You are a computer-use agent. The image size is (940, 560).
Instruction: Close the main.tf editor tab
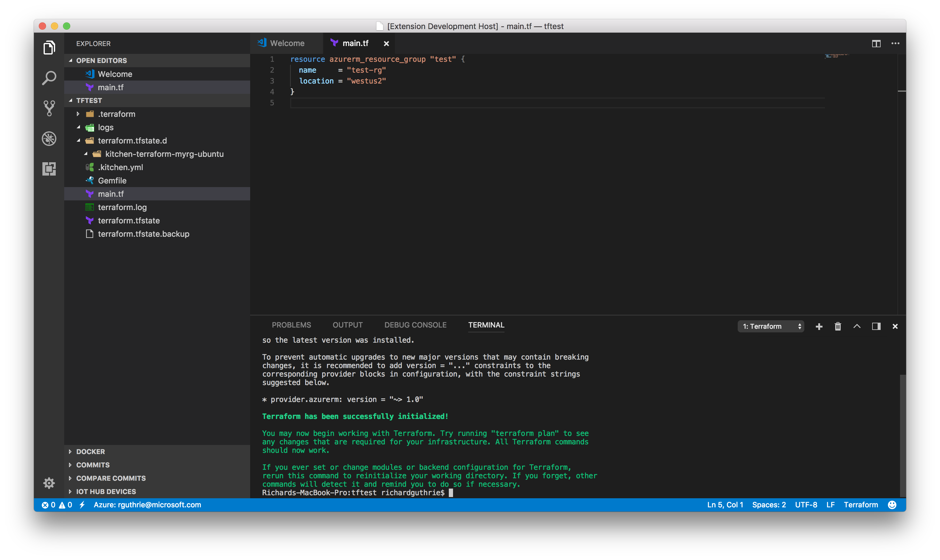click(386, 44)
